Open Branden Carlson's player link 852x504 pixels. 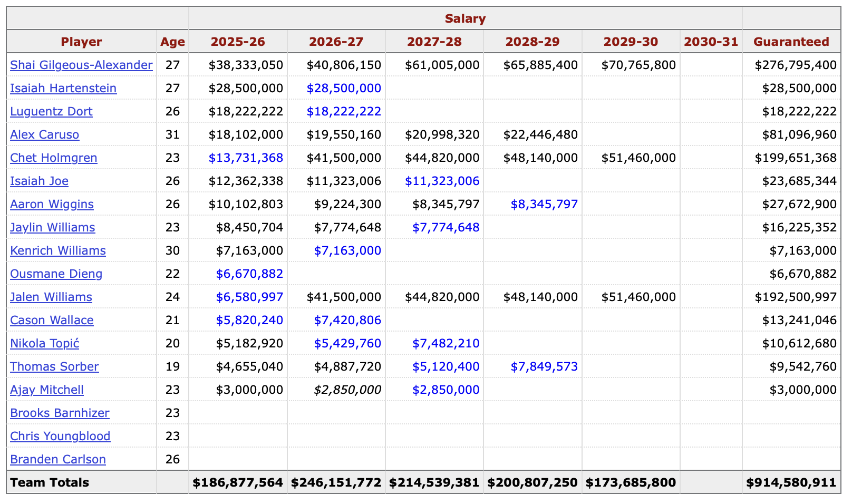click(58, 459)
